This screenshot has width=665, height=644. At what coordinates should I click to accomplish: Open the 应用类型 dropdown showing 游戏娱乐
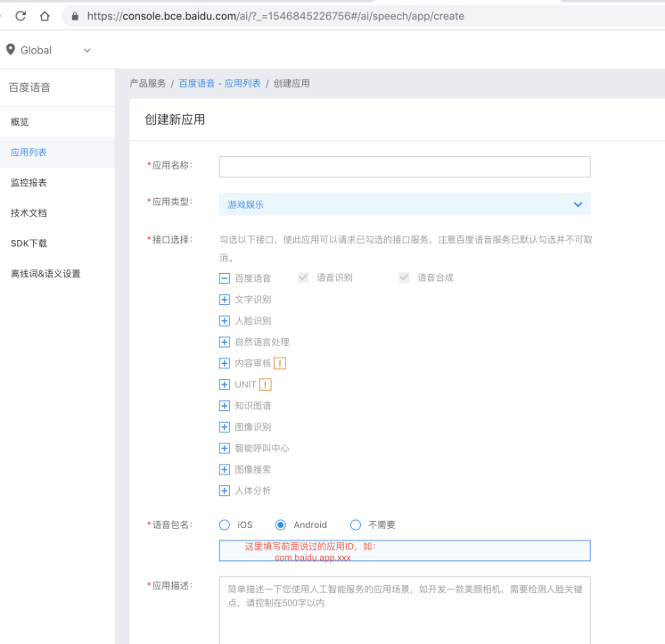click(x=405, y=204)
